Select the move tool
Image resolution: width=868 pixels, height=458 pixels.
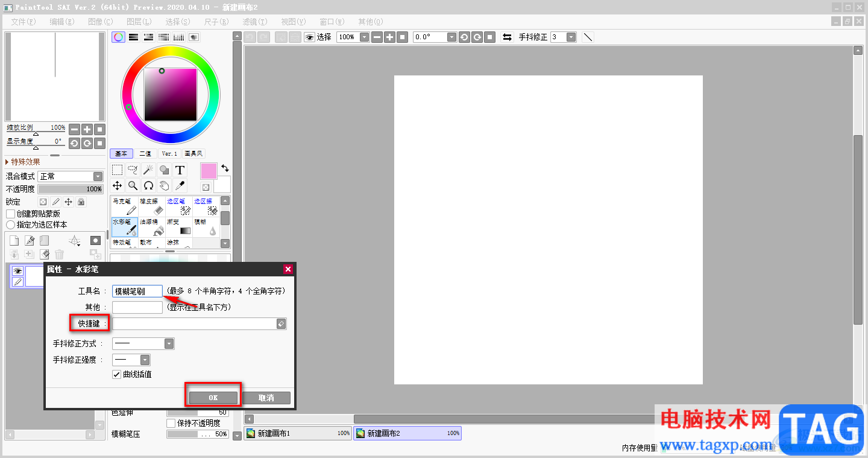[x=118, y=186]
